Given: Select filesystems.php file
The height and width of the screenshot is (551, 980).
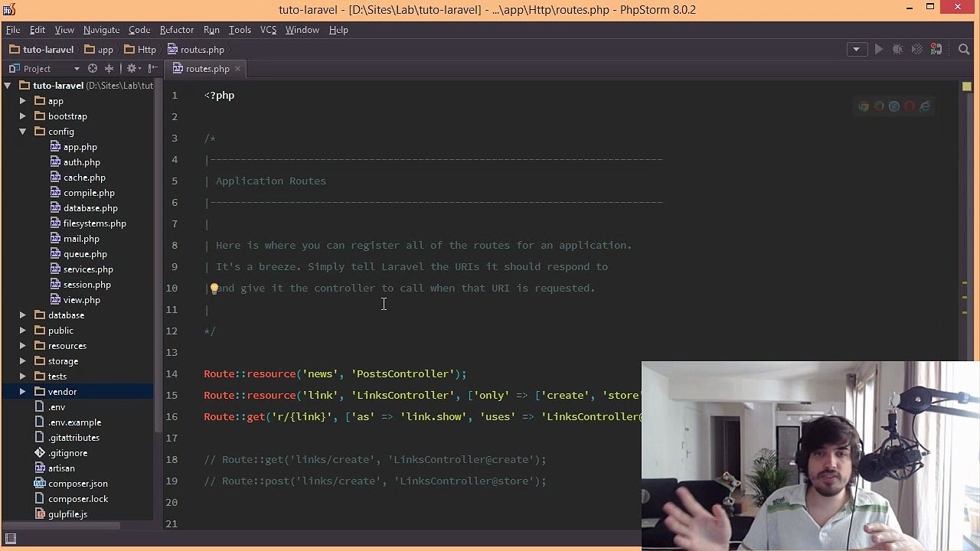Looking at the screenshot, I should 88,223.
